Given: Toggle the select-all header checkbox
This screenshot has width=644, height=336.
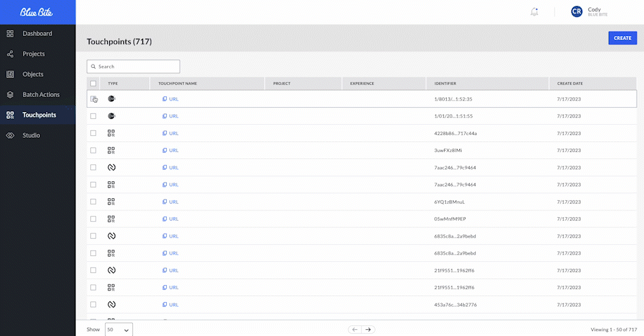Looking at the screenshot, I should point(94,83).
